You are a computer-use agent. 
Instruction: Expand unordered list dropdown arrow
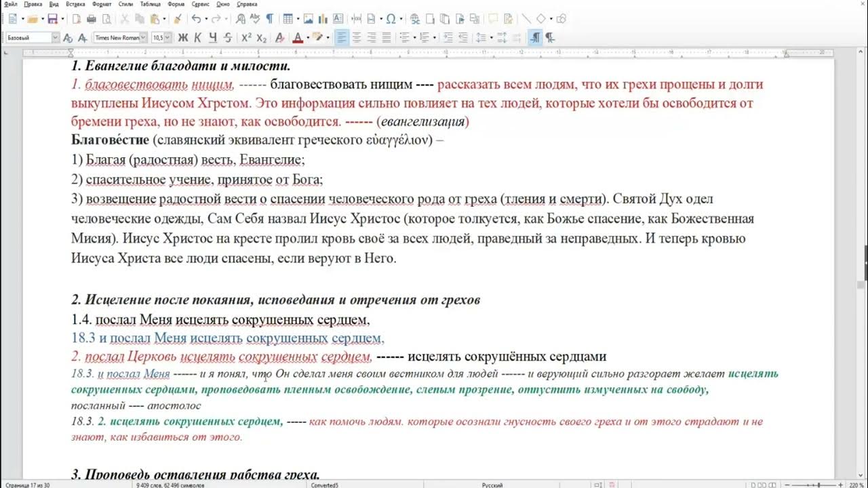tap(414, 38)
